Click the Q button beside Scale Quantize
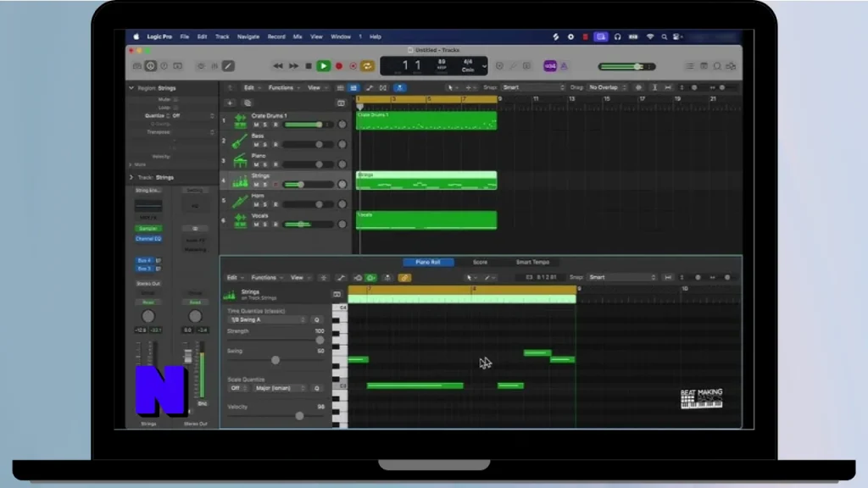This screenshot has width=868, height=488. click(x=317, y=388)
